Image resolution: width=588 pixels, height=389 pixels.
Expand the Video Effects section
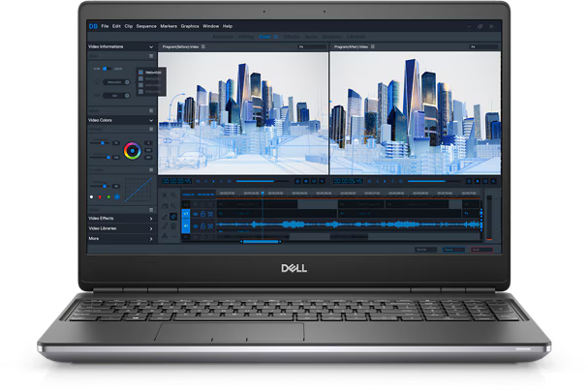click(151, 219)
